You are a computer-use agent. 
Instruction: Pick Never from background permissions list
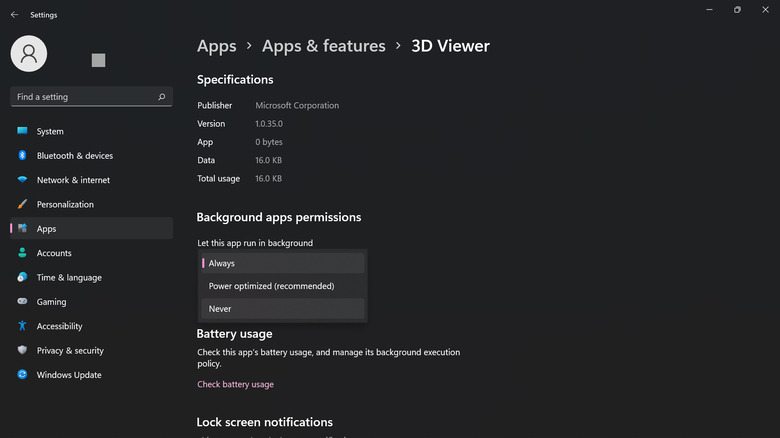tap(283, 309)
